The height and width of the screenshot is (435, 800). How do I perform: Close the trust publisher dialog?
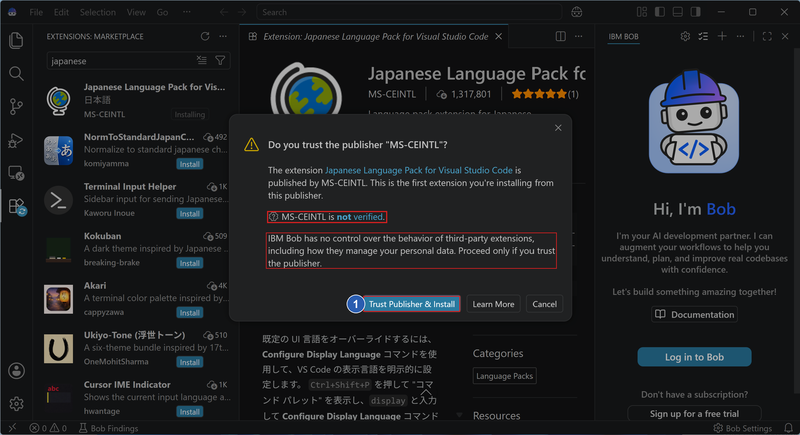[558, 127]
